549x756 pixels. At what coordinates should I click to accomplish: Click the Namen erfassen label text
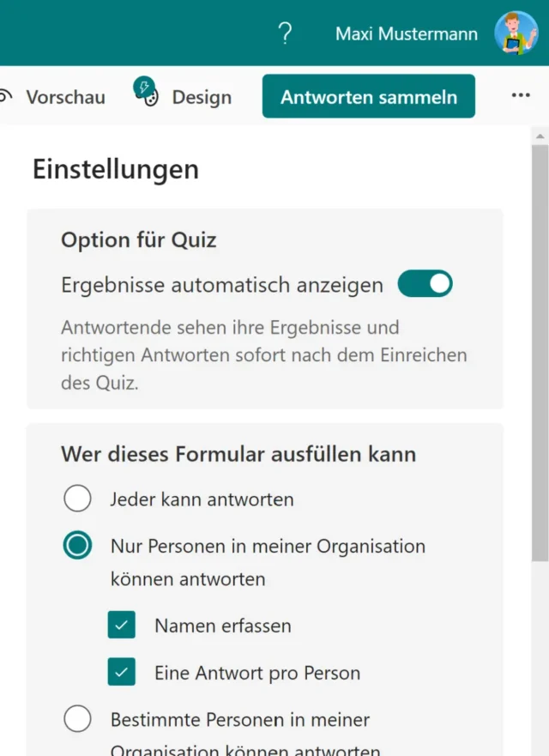pyautogui.click(x=222, y=626)
